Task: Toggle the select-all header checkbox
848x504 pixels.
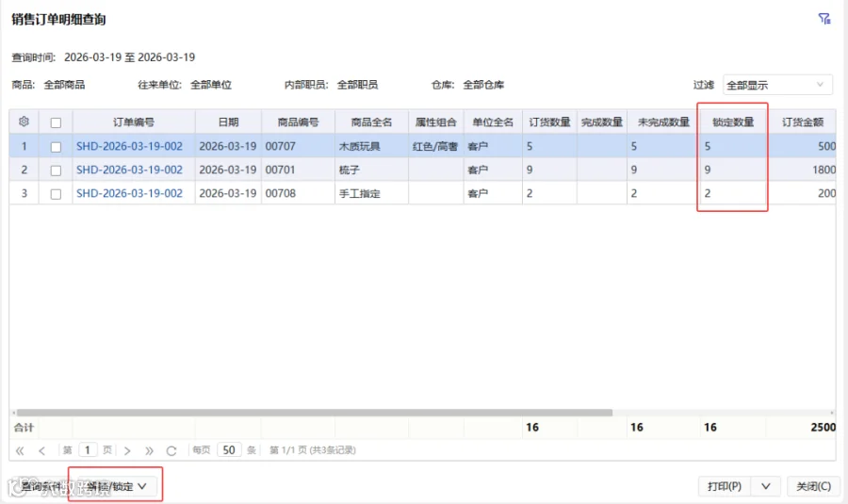Action: 56,122
